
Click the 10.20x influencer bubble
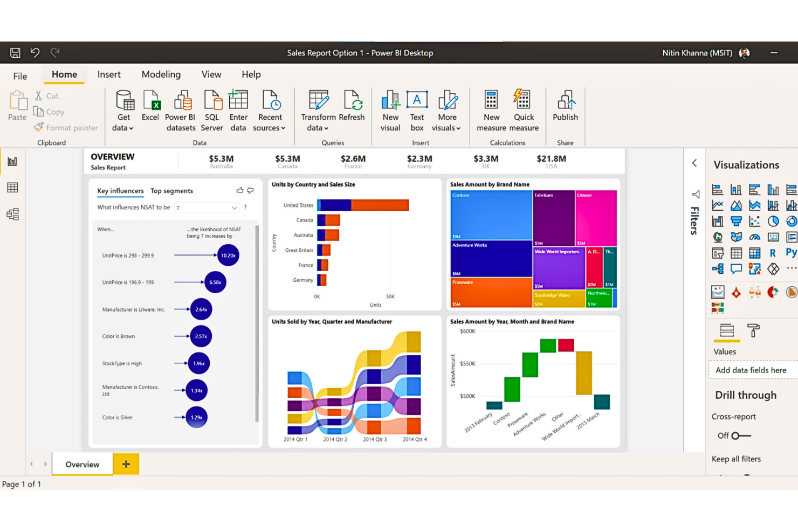pyautogui.click(x=228, y=255)
